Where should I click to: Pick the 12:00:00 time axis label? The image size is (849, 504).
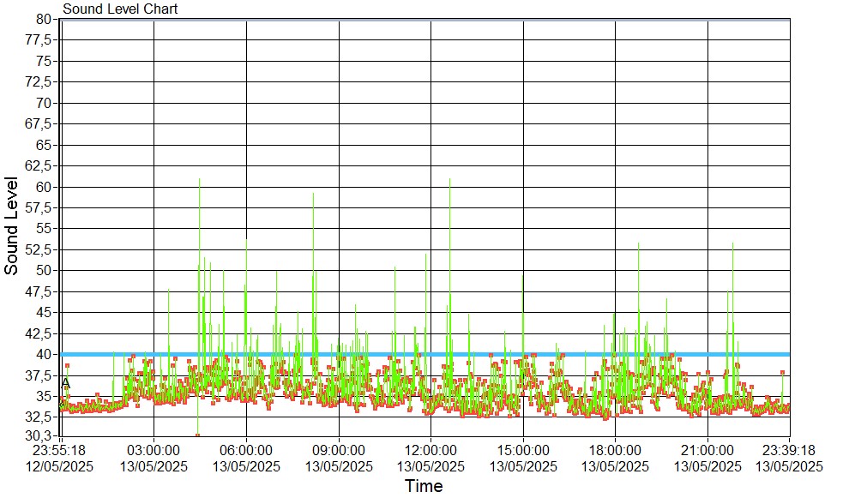point(431,458)
